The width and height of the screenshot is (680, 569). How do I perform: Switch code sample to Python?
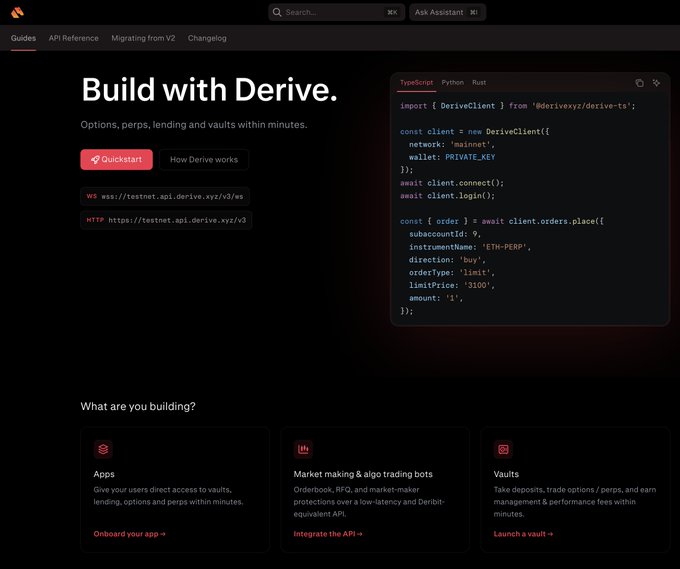[x=452, y=82]
